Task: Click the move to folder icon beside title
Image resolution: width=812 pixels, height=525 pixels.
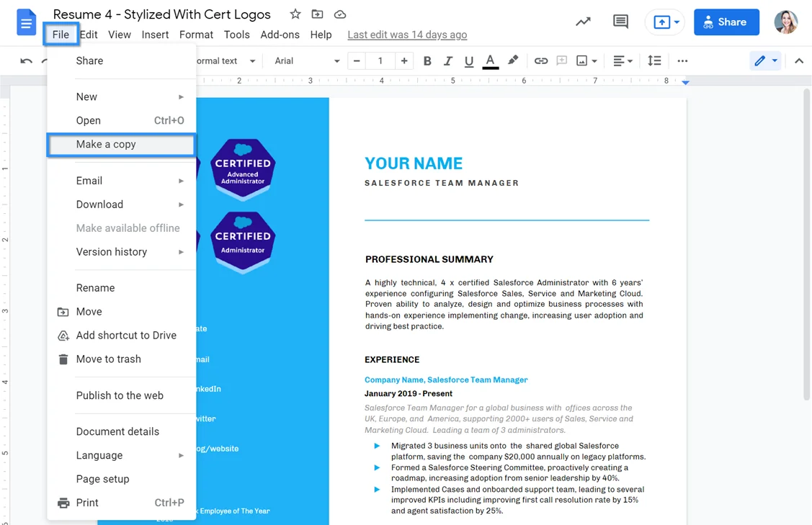Action: (317, 14)
